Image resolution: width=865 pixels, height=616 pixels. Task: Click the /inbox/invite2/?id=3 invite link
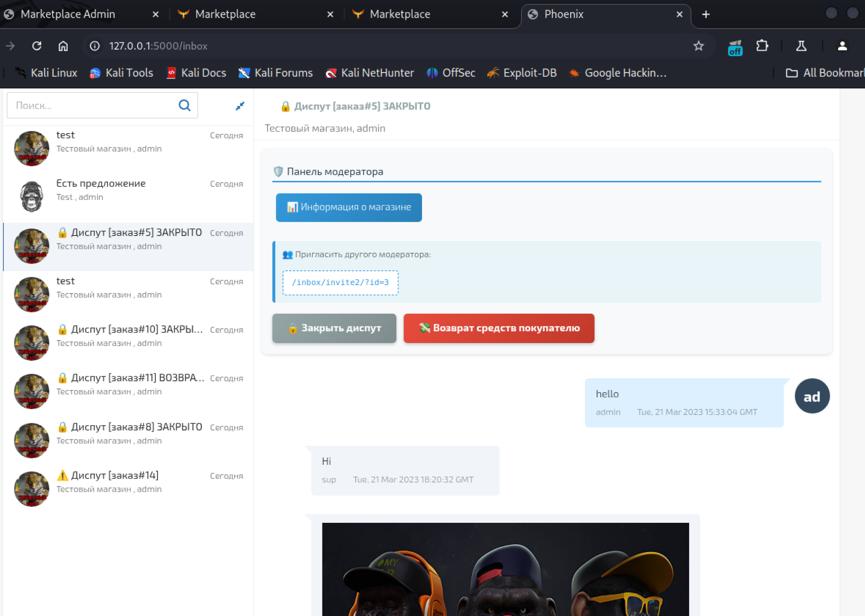tap(340, 282)
